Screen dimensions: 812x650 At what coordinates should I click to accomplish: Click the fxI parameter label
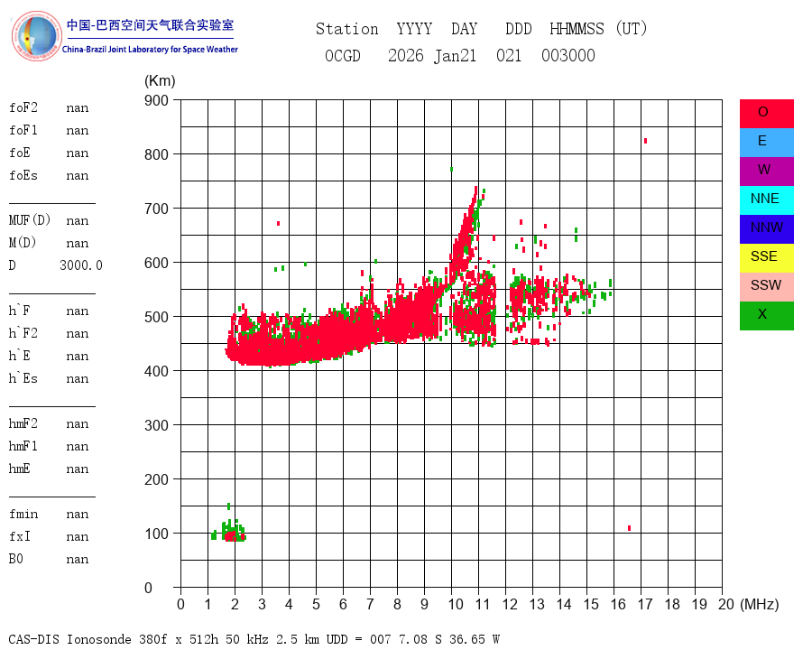click(20, 536)
